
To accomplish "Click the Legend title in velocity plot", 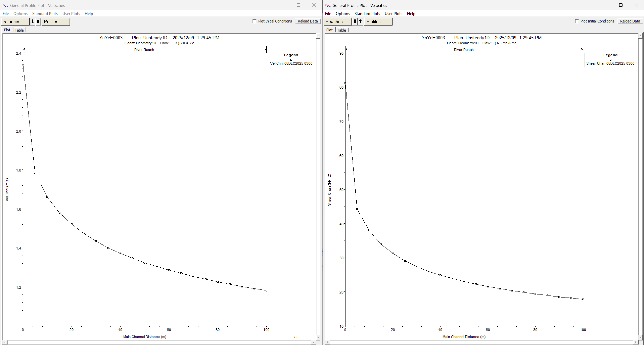I will point(291,55).
